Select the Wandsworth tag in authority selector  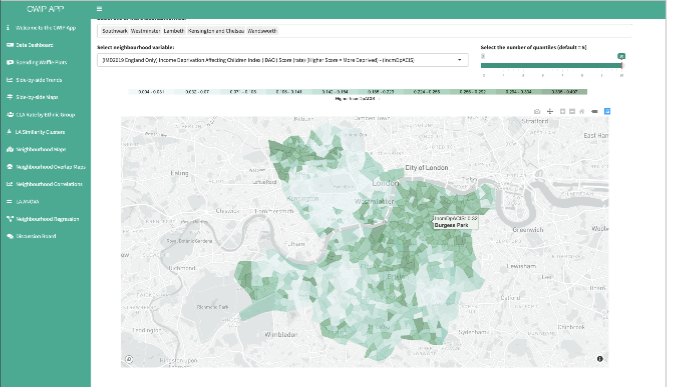coord(262,31)
